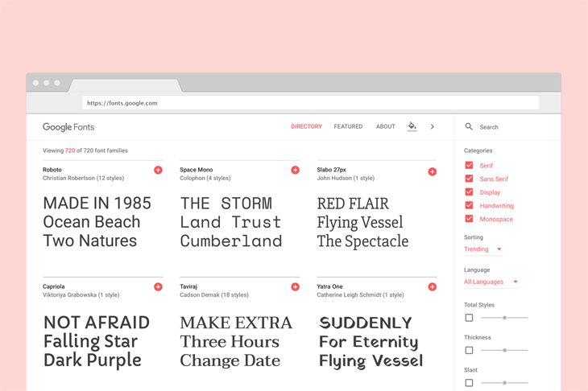This screenshot has width=588, height=391.
Task: Enable the Slant filter checkbox
Action: pos(469,383)
